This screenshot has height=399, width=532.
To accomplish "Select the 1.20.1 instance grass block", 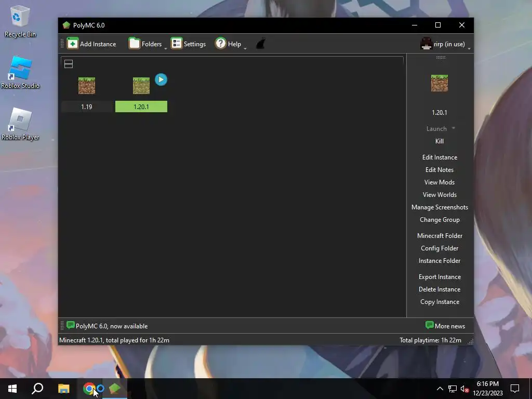I will click(x=141, y=86).
